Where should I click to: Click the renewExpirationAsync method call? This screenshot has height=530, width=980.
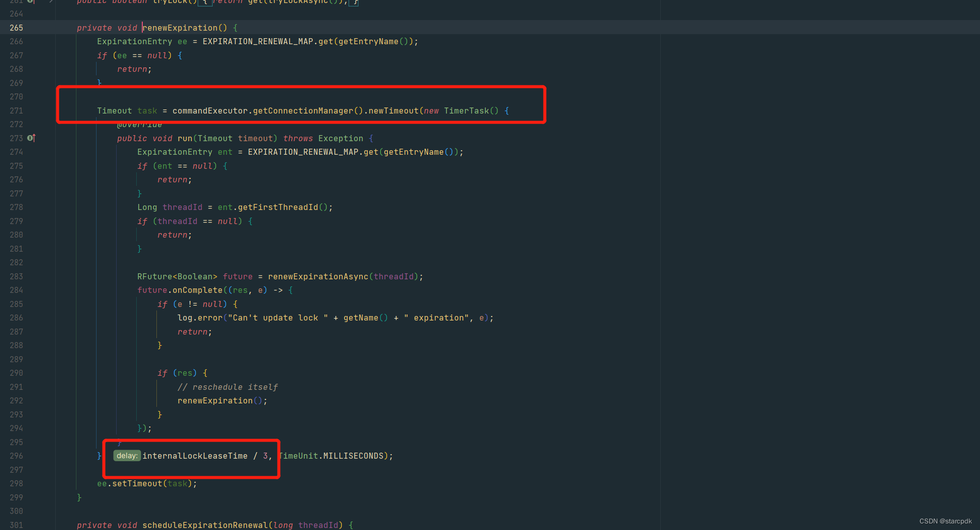click(318, 276)
